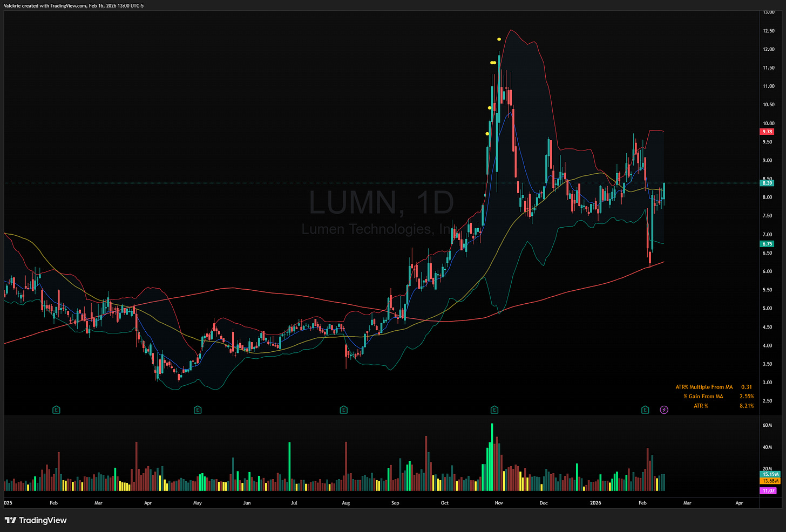This screenshot has height=532, width=786.
Task: Click the topmost yellow dot above the November peak
Action: (x=499, y=39)
